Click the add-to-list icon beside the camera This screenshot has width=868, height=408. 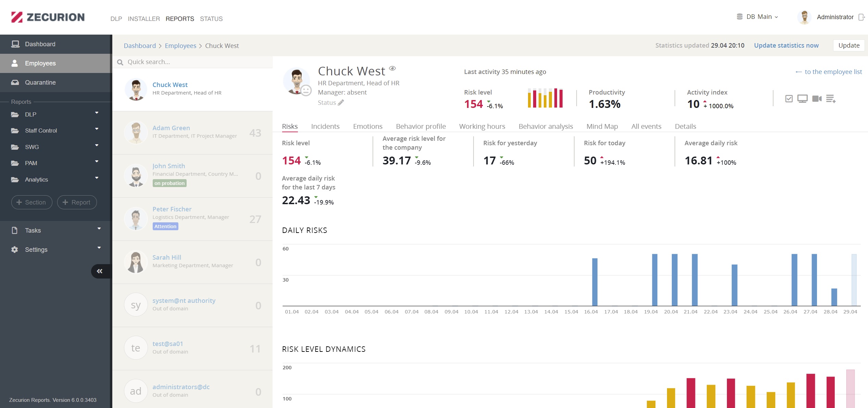click(831, 99)
